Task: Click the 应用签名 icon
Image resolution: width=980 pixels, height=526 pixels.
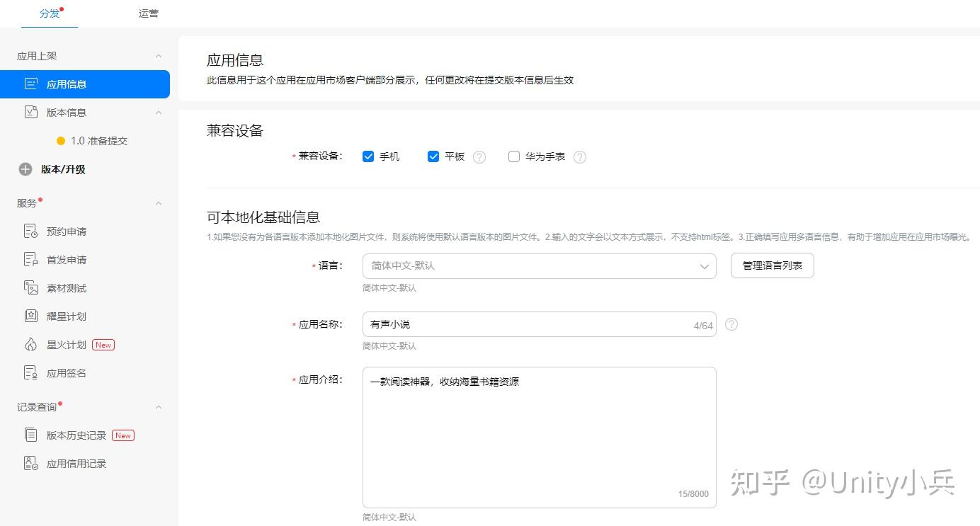Action: pyautogui.click(x=30, y=373)
